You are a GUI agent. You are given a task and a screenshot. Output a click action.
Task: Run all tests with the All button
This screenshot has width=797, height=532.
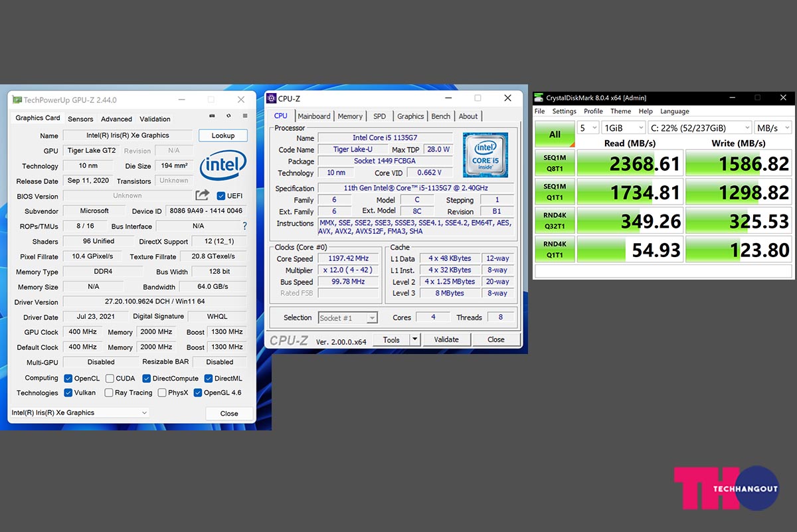point(555,134)
